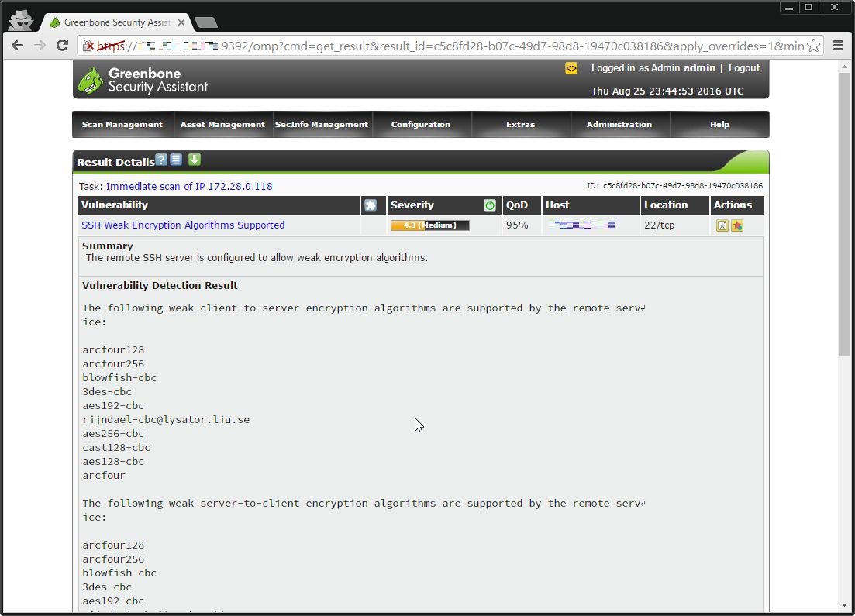The height and width of the screenshot is (616, 855).
Task: Open the Extras menu
Action: point(521,124)
